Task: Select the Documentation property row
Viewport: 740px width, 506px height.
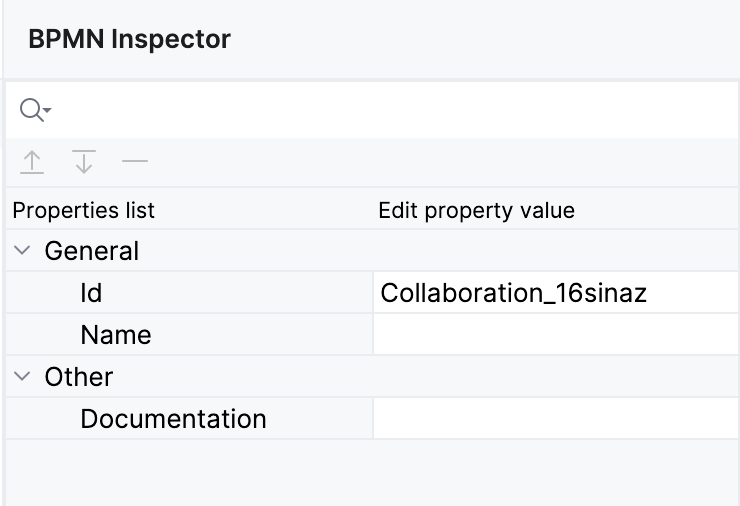Action: point(173,419)
